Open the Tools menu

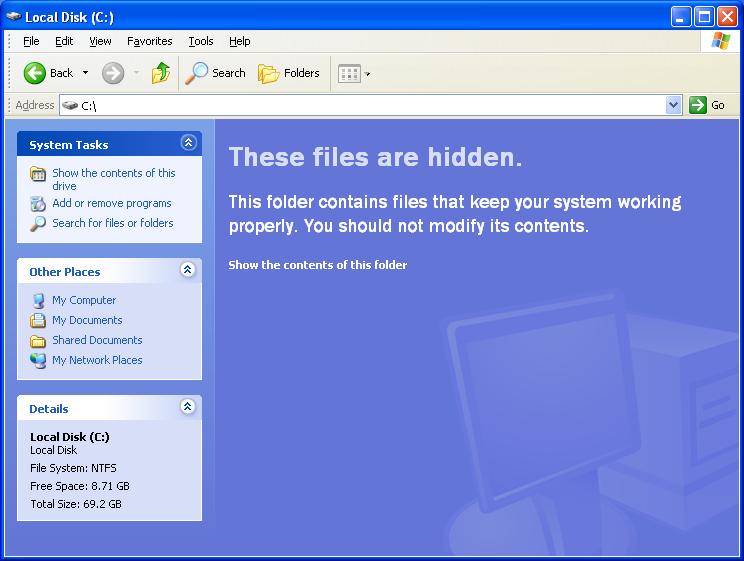pyautogui.click(x=201, y=41)
